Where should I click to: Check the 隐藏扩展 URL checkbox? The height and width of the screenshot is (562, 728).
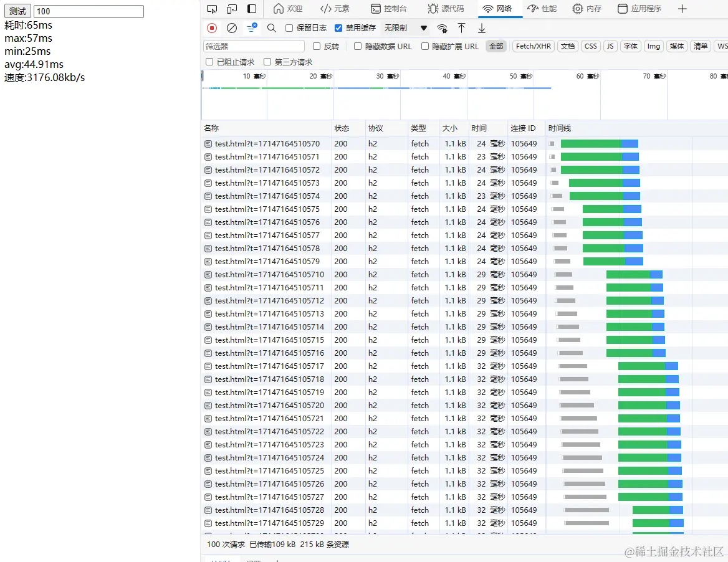(x=425, y=46)
